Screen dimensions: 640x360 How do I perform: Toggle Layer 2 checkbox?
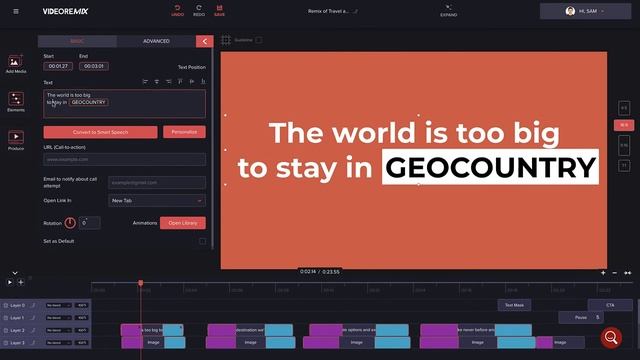pos(6,330)
